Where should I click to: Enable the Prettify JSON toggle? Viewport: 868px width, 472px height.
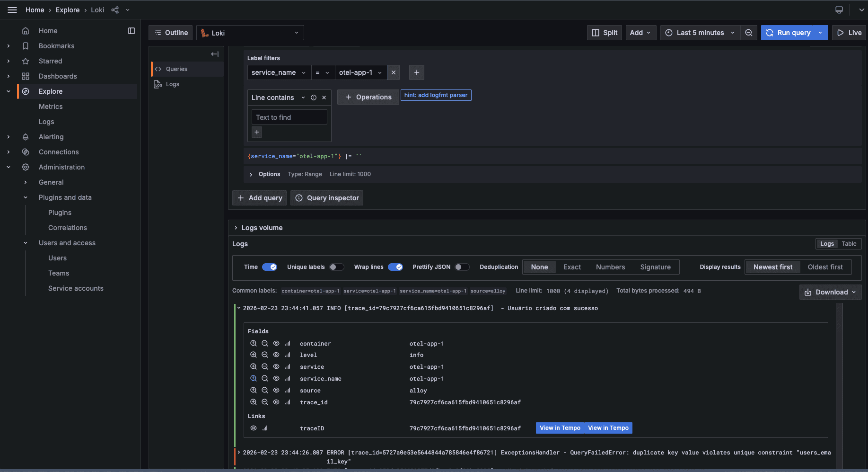463,267
